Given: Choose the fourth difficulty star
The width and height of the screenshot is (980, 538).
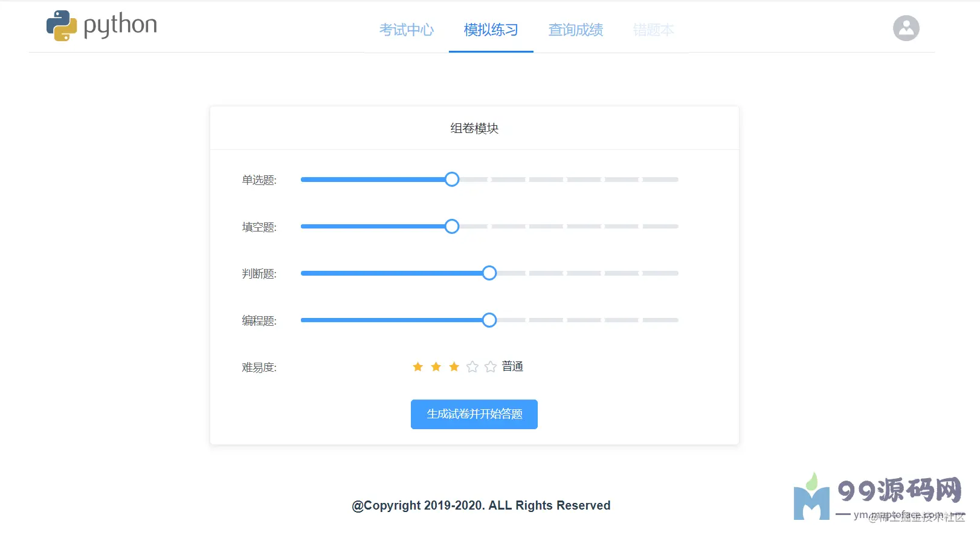Looking at the screenshot, I should pyautogui.click(x=472, y=367).
